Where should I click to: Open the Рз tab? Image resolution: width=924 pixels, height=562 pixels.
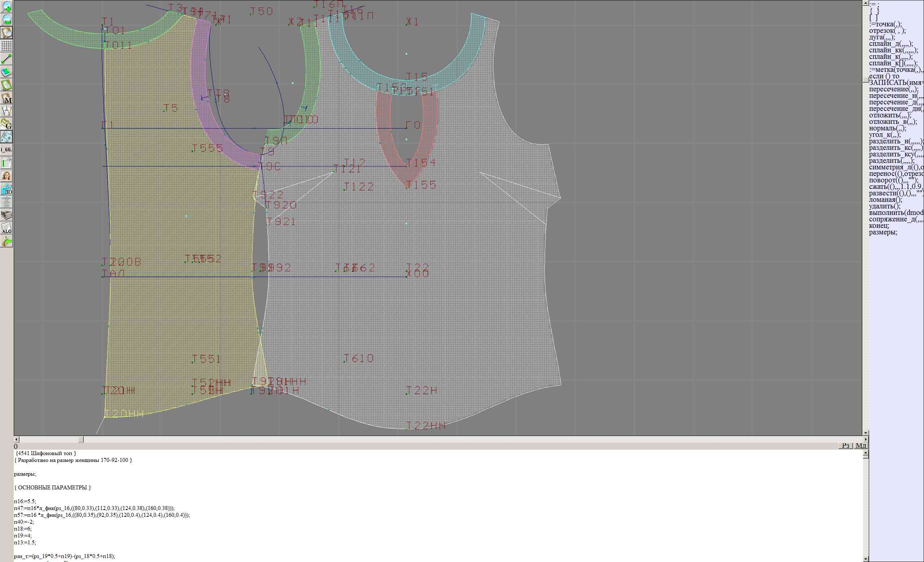click(846, 445)
